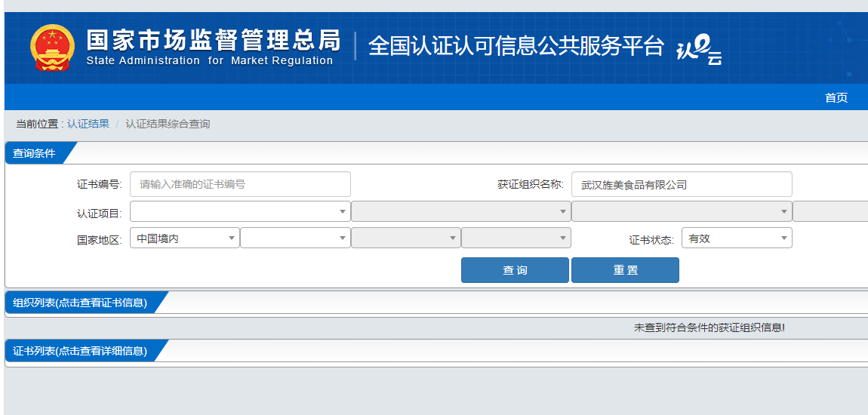This screenshot has height=415, width=868.
Task: Select the 组织列表 panel tab
Action: tap(80, 303)
